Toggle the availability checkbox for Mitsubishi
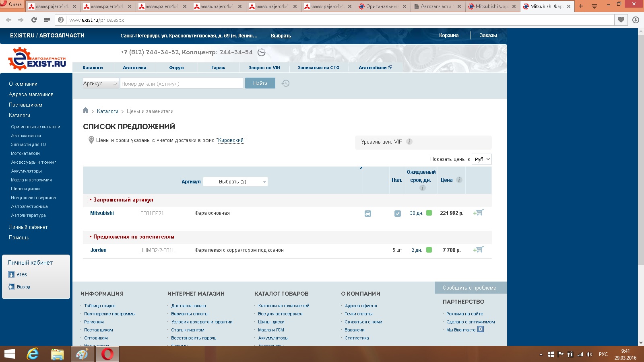The height and width of the screenshot is (362, 644). [397, 214]
